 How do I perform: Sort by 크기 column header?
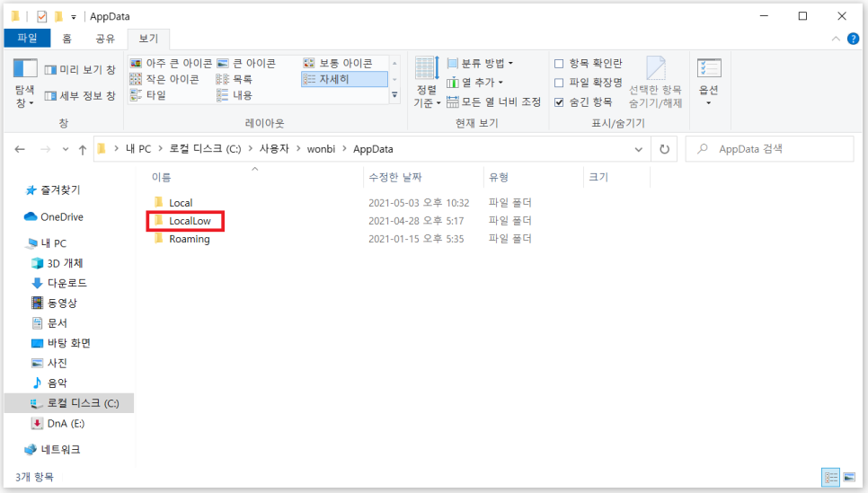[x=616, y=177]
